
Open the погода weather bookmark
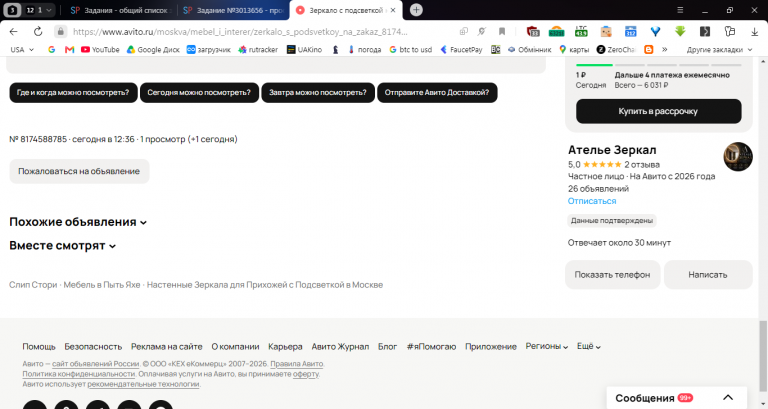(x=364, y=49)
